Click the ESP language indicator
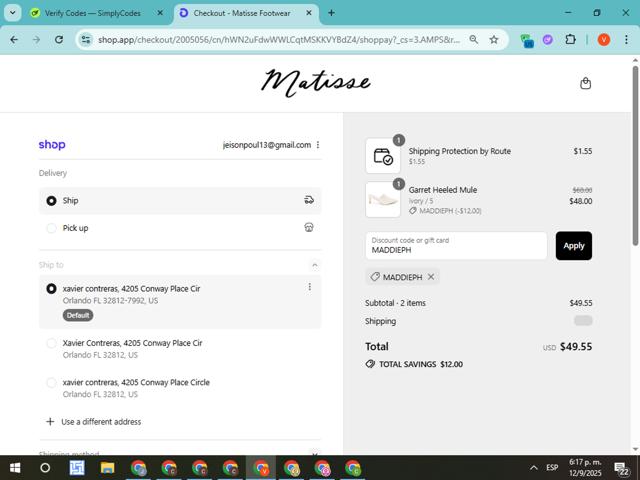This screenshot has height=480, width=640. (x=552, y=468)
